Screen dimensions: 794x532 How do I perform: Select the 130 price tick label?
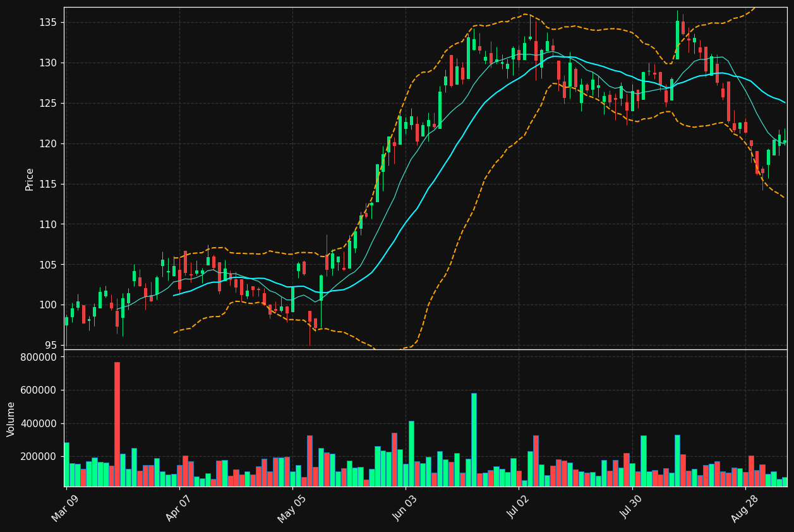(x=48, y=63)
